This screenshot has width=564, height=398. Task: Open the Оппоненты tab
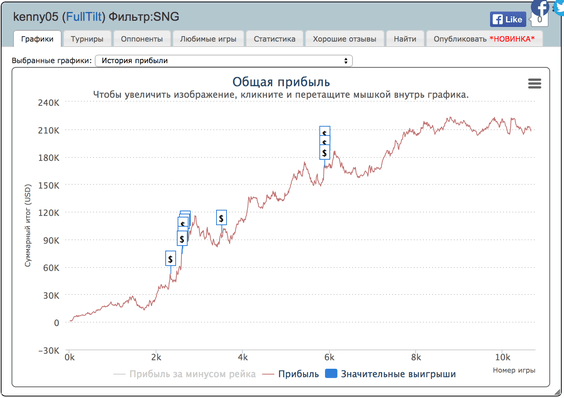tap(142, 39)
